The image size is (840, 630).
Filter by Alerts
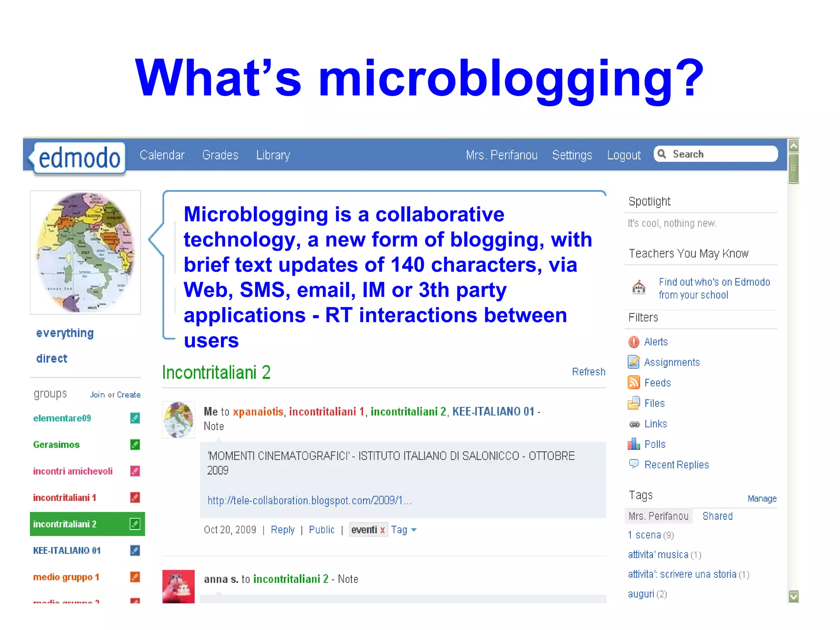click(x=656, y=342)
